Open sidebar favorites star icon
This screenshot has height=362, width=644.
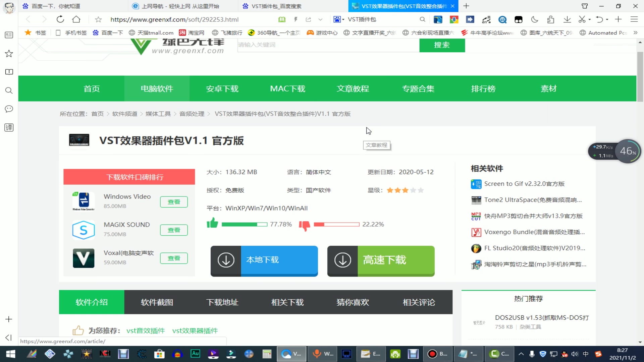(9, 54)
